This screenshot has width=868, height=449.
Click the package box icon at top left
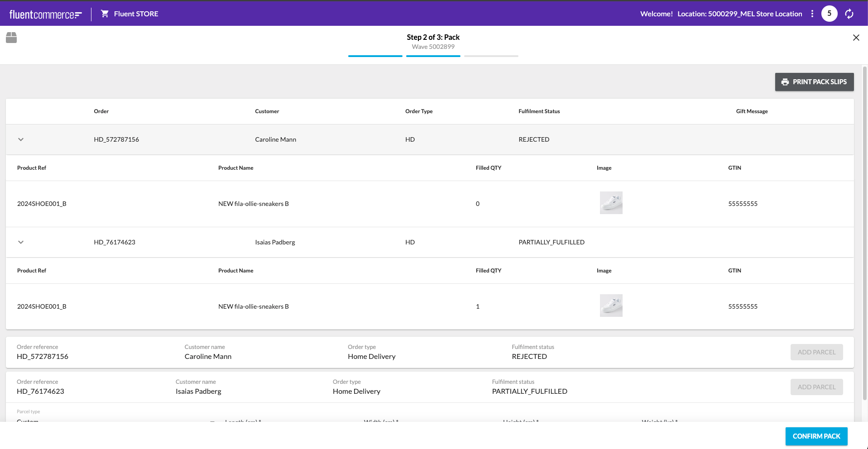tap(11, 38)
